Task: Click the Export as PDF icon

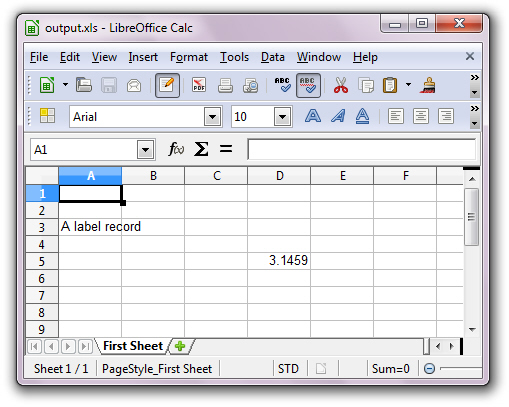Action: 199,85
